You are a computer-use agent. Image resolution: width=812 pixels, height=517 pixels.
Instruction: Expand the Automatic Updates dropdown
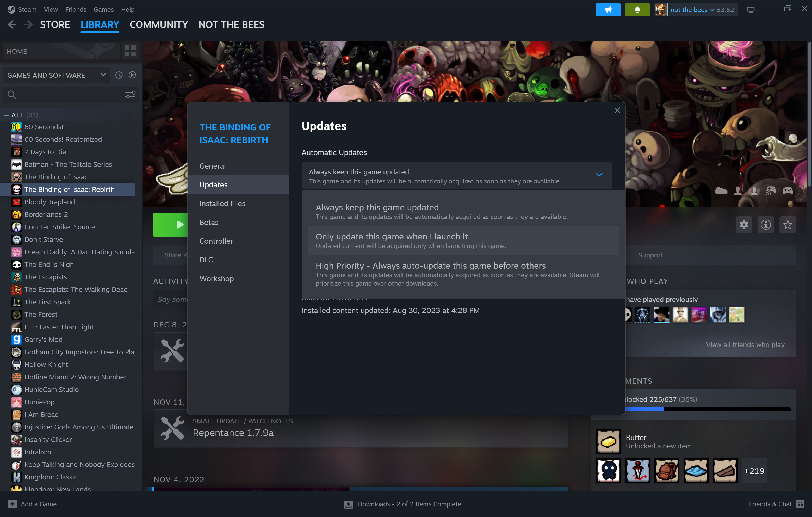coord(457,176)
